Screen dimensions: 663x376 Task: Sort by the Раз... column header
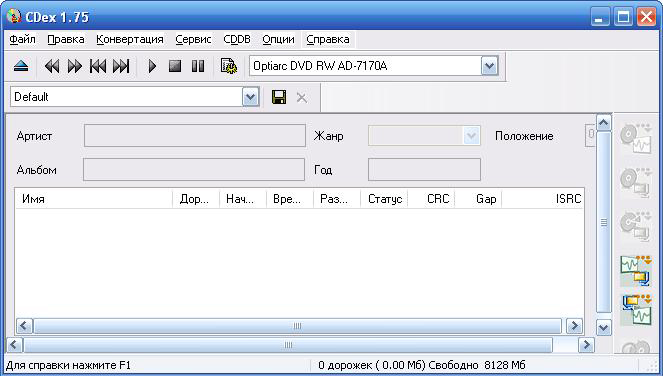[x=337, y=199]
